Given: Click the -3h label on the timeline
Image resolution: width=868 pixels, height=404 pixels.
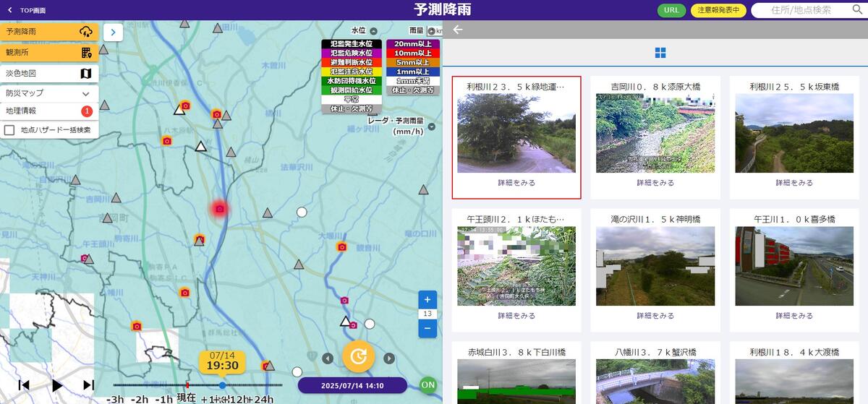Looking at the screenshot, I should pyautogui.click(x=116, y=399).
